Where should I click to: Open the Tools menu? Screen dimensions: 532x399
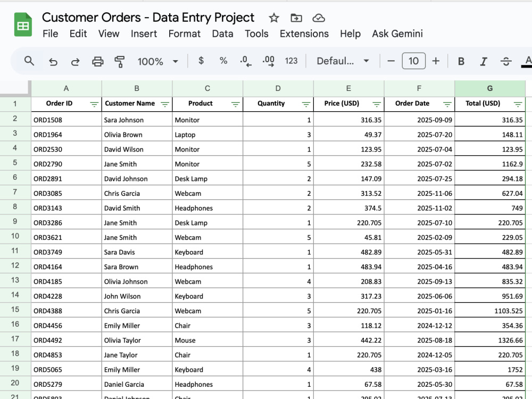pos(256,34)
